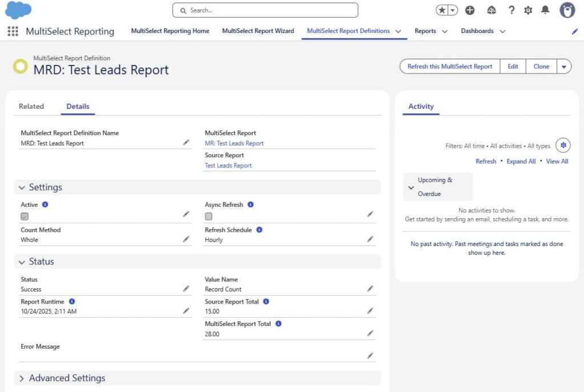Viewport: 584px width, 392px height.
Task: Toggle the Async Refresh checkbox
Action: tap(208, 216)
